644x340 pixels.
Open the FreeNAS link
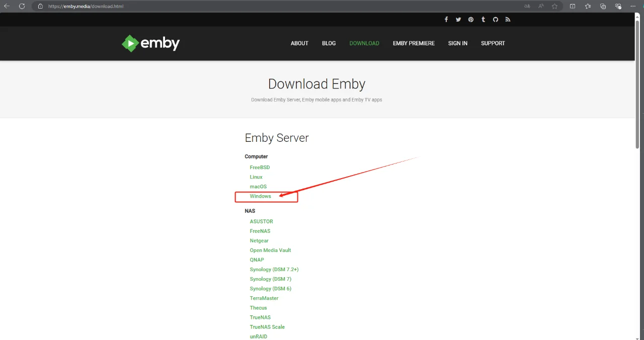(260, 231)
